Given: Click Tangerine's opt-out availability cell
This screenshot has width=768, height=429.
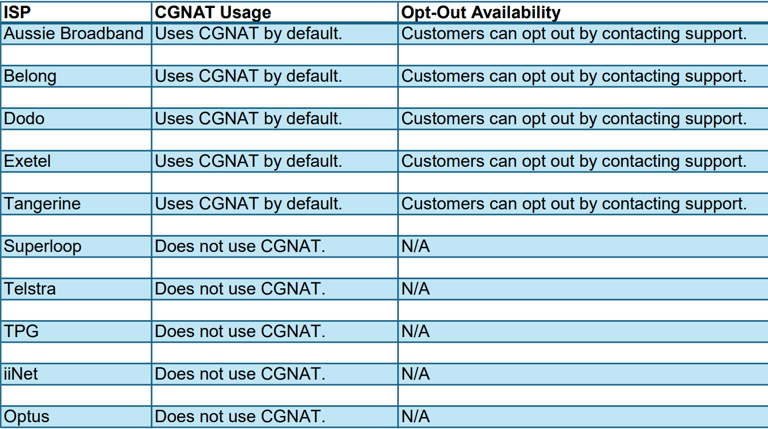Looking at the screenshot, I should click(x=582, y=204).
